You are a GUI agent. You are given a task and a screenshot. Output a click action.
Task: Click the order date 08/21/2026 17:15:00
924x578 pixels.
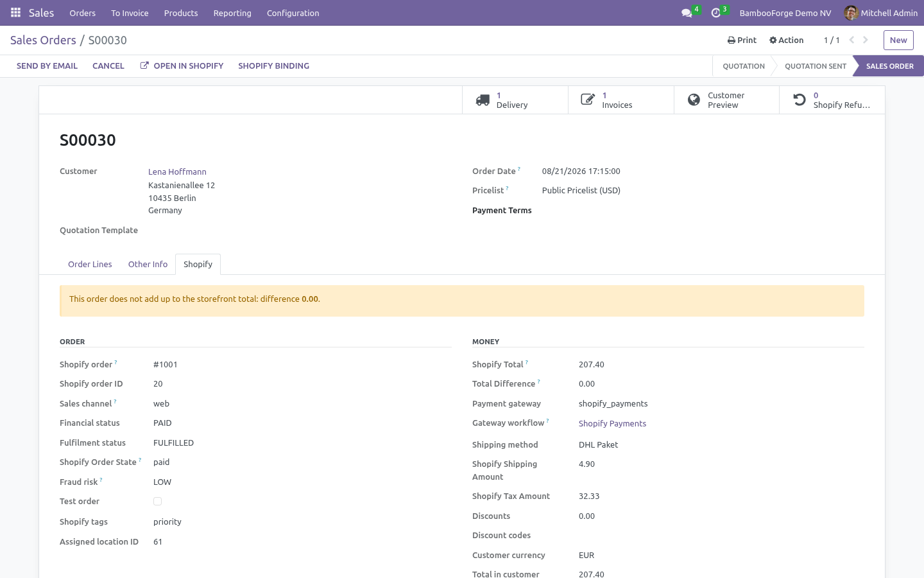(x=581, y=171)
